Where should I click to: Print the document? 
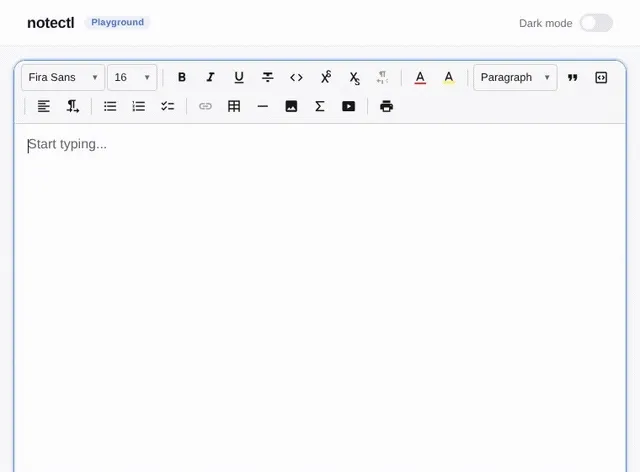click(387, 107)
